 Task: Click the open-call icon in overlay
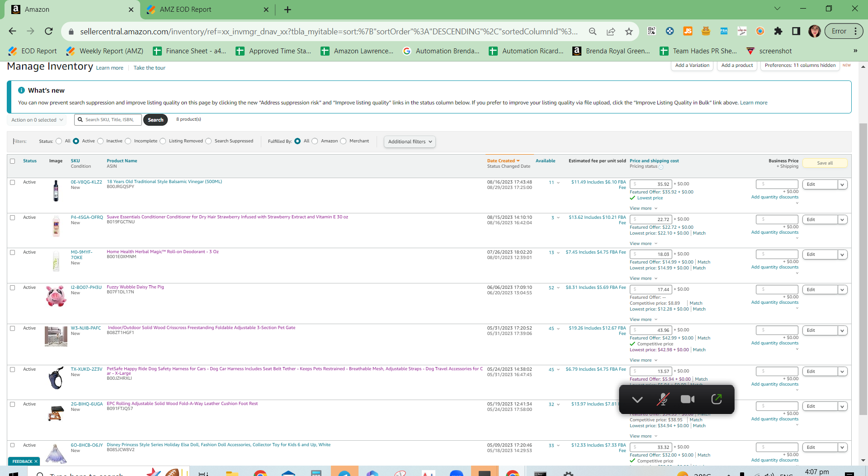click(x=717, y=399)
